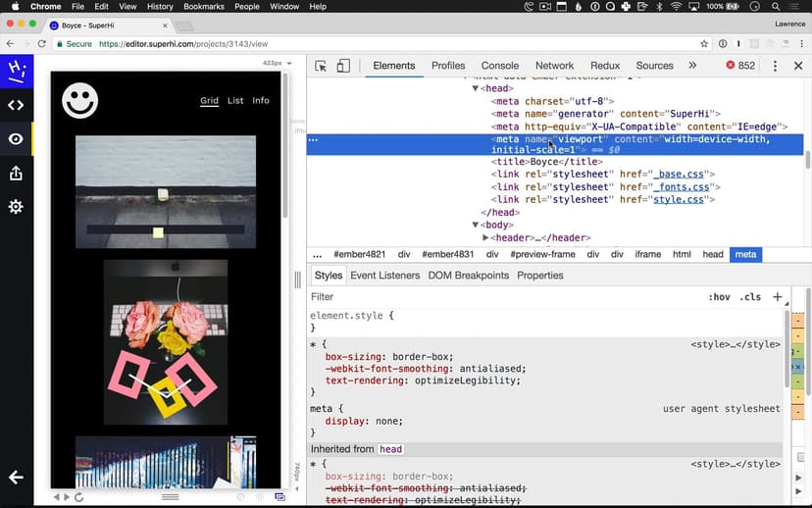Show more DevTools tabs via double chevron

(x=692, y=66)
